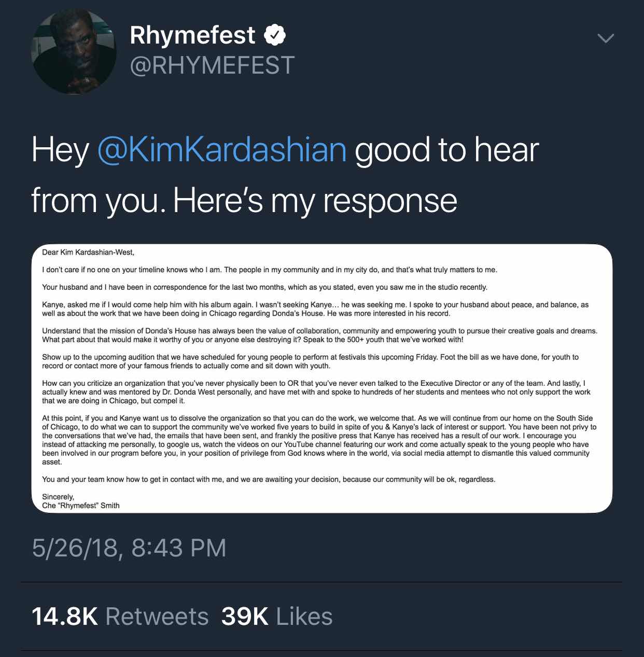Click the 'Dear Kim Kardashian-West' greeting line
The width and height of the screenshot is (644, 657).
click(88, 253)
